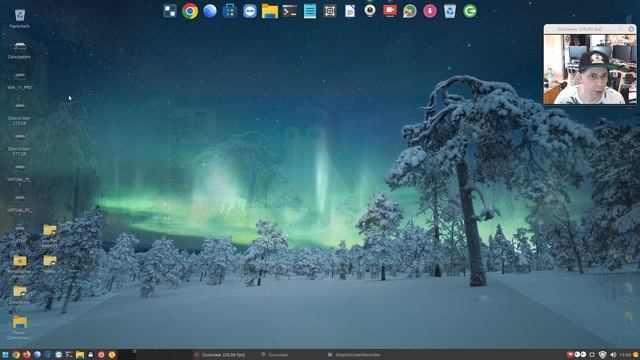Viewport: 640px width, 360px height.
Task: Click the Guvcview webcam preview image
Action: (590, 69)
